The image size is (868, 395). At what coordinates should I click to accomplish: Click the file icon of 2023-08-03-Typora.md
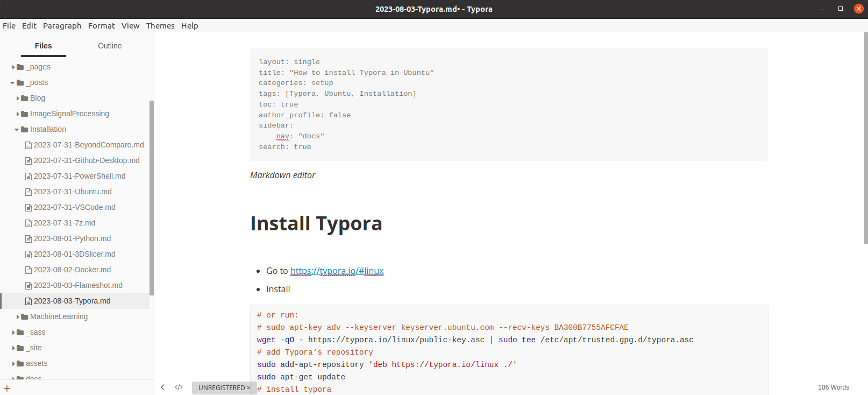tap(29, 301)
